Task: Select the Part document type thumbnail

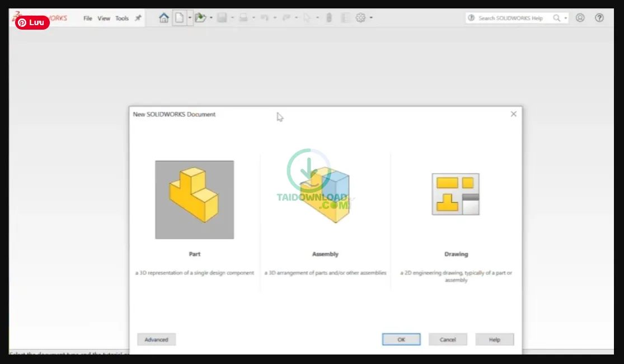Action: pyautogui.click(x=194, y=199)
